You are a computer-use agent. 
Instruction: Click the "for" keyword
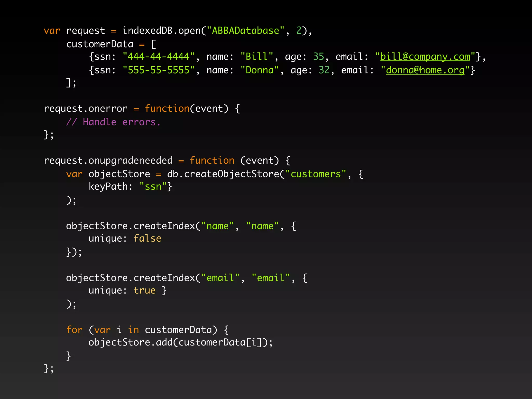point(74,330)
